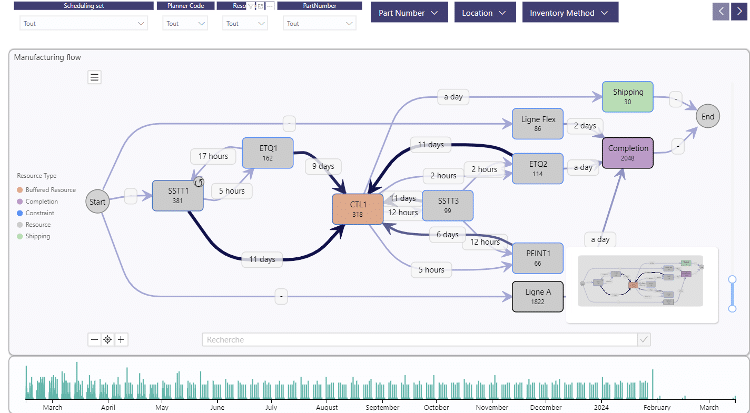Screen dimensions: 750x413
Task: Click the fit-to-view center icon
Action: click(108, 339)
